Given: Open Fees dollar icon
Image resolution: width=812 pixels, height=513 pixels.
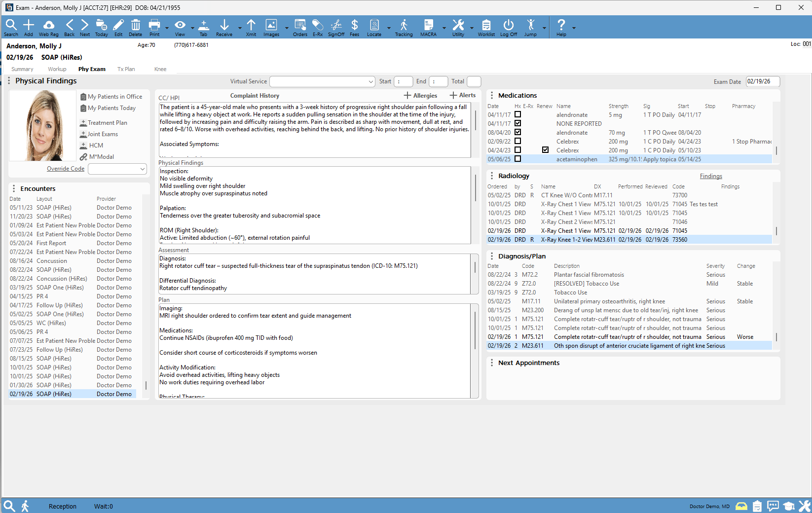Looking at the screenshot, I should pos(355,28).
